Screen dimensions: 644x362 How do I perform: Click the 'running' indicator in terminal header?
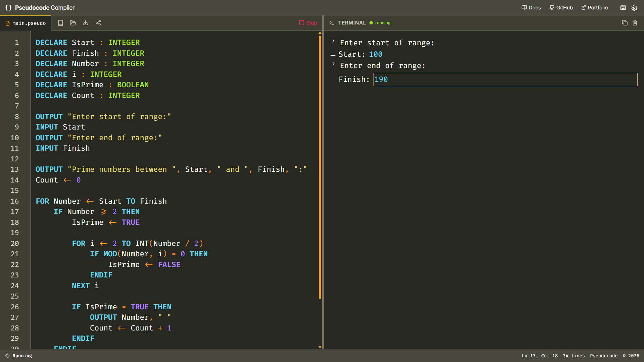(380, 23)
